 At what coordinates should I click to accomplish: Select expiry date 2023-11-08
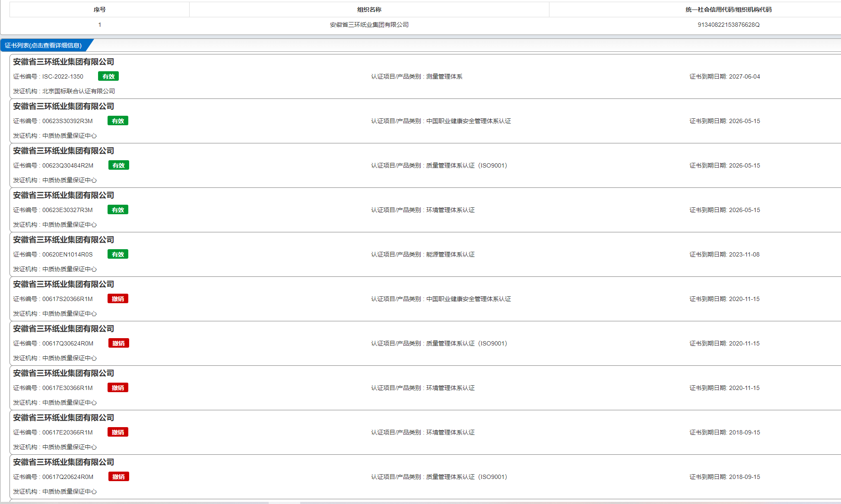(744, 254)
